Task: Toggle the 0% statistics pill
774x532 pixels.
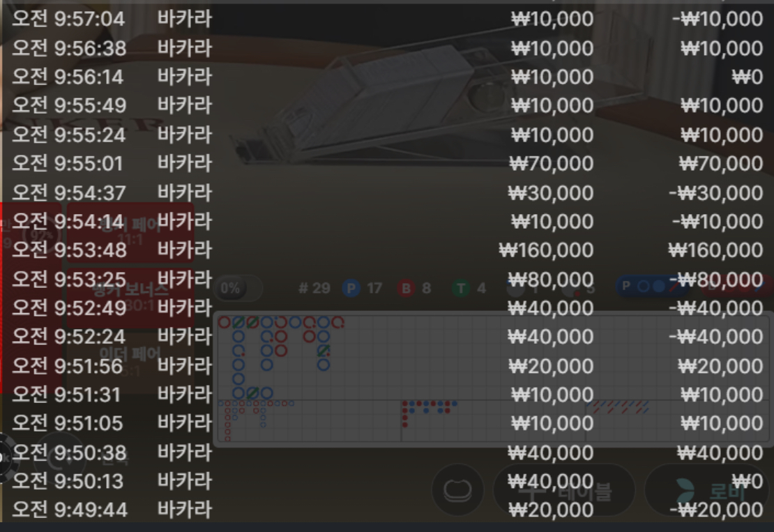Action: pos(238,288)
